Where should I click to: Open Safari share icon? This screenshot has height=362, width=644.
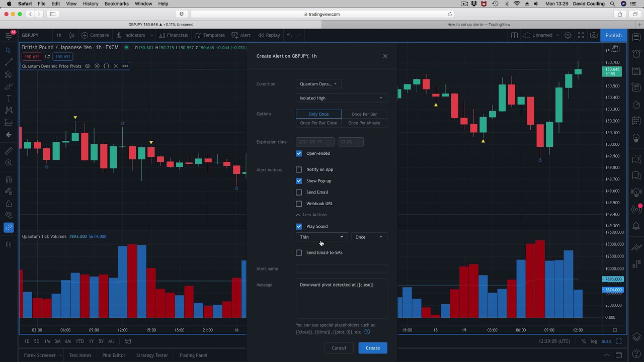620,14
